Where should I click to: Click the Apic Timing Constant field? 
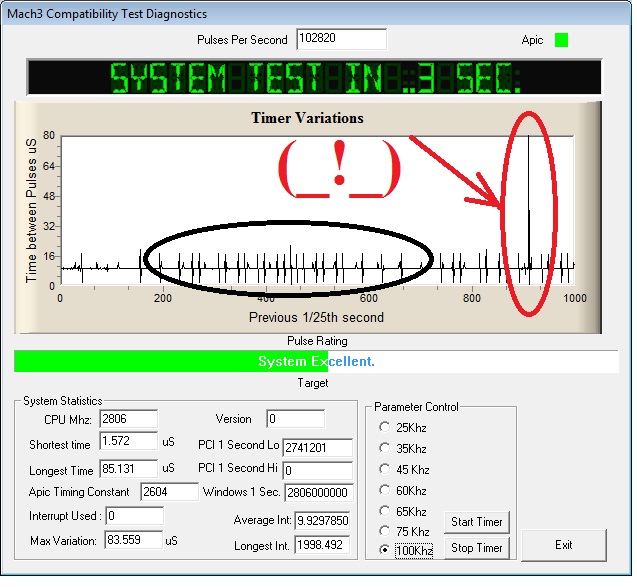point(169,492)
